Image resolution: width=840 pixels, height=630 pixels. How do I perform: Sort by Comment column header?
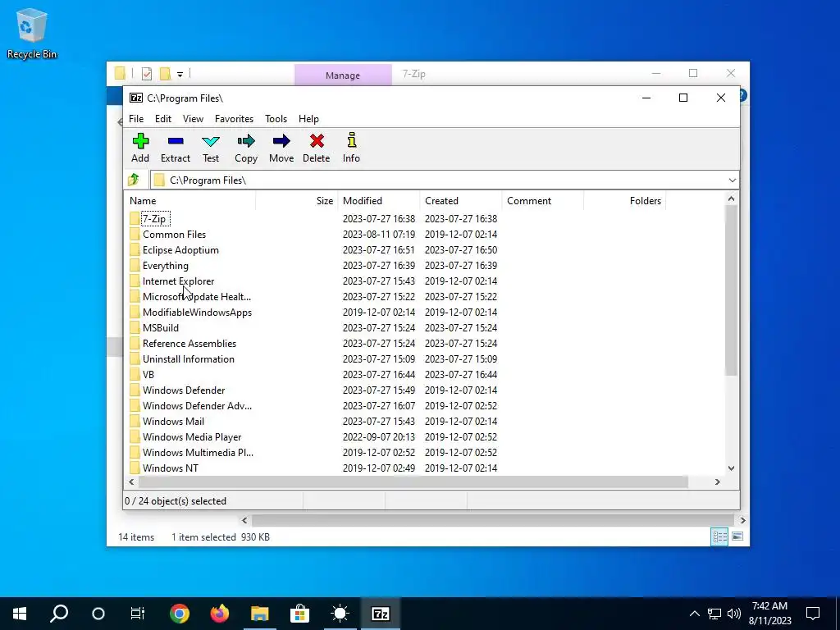coord(543,201)
